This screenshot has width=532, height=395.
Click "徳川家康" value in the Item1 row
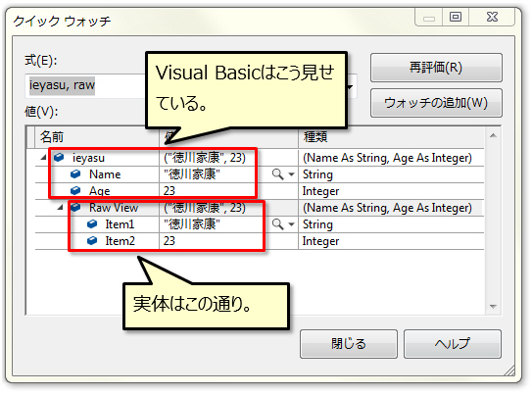[192, 224]
